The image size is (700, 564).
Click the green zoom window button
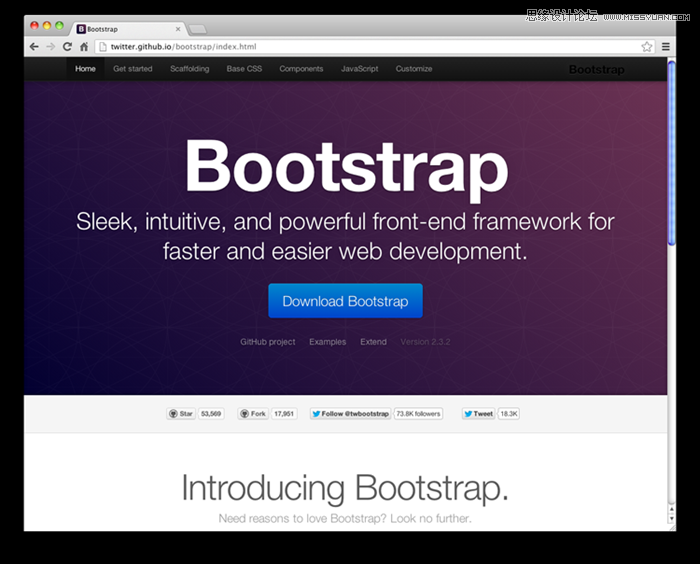(59, 25)
